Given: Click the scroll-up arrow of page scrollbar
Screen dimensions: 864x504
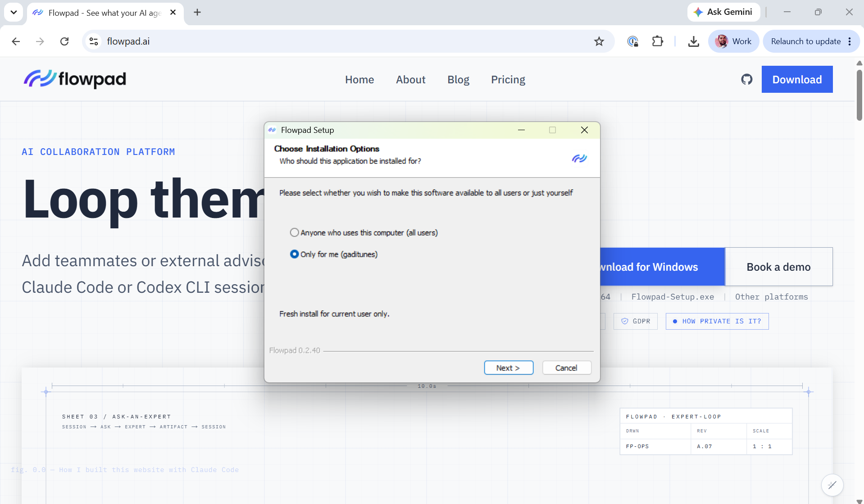Looking at the screenshot, I should coord(859,63).
